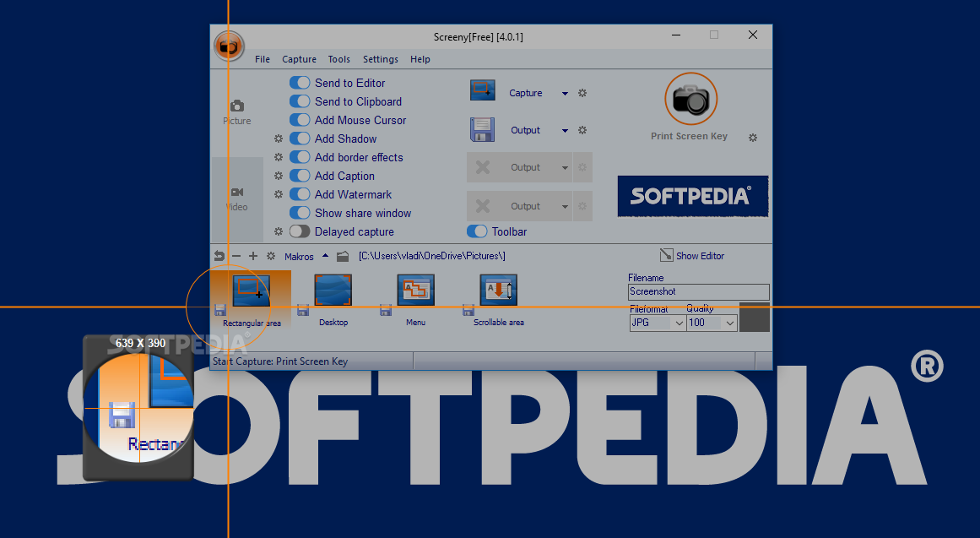Click the Filename field containing Screenshot
Image resolution: width=980 pixels, height=538 pixels.
click(698, 291)
